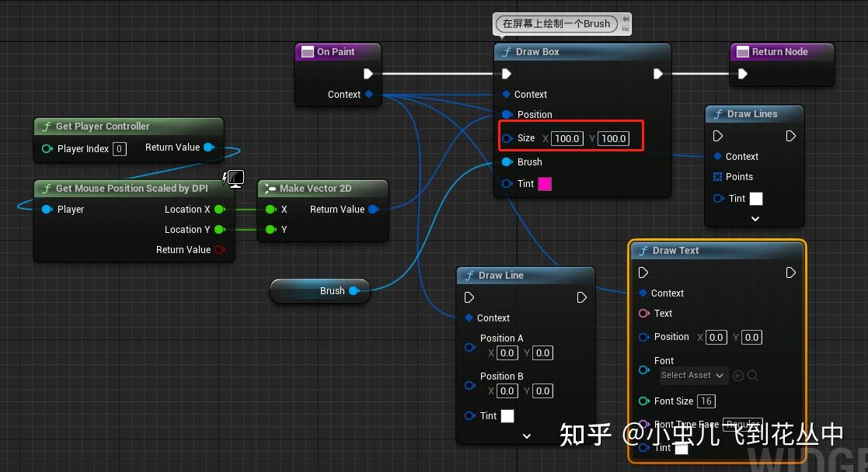Click Draw Text Context input pin
This screenshot has width=868, height=472.
(x=643, y=293)
